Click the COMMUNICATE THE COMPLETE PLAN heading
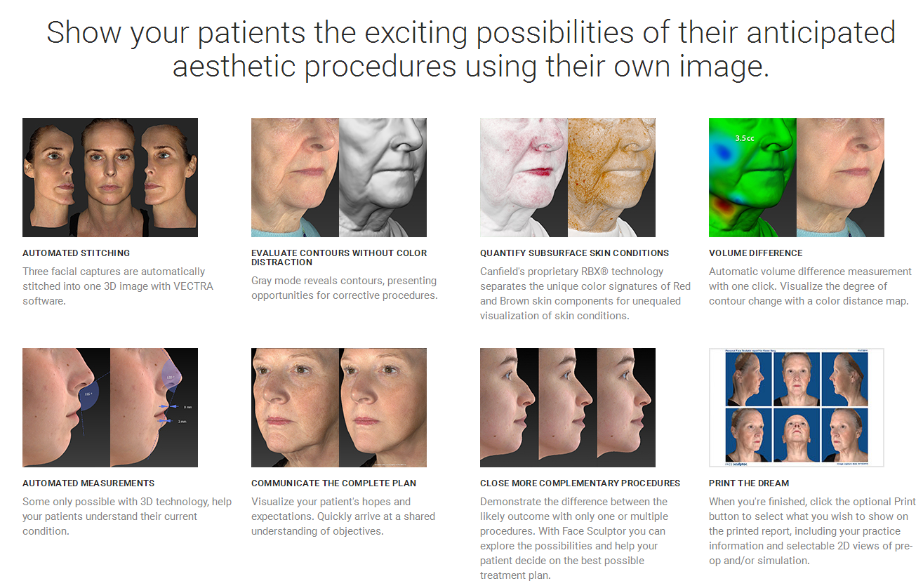This screenshot has height=588, width=923. coord(333,483)
